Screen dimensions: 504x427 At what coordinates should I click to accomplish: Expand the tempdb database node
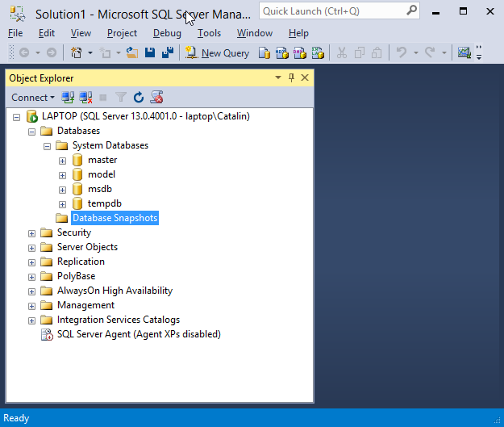click(62, 204)
